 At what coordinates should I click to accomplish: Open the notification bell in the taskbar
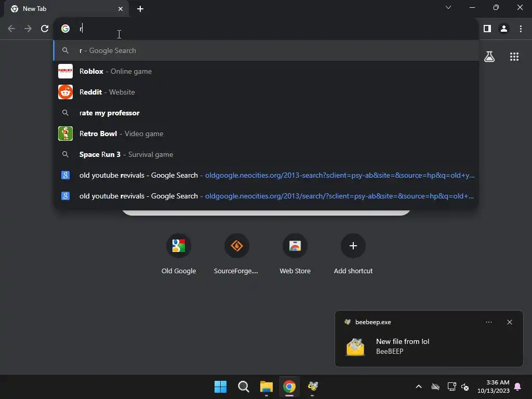(517, 387)
